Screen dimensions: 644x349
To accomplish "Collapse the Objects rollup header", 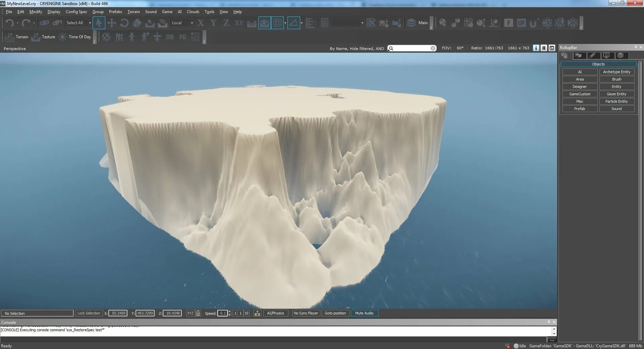I will tap(598, 64).
